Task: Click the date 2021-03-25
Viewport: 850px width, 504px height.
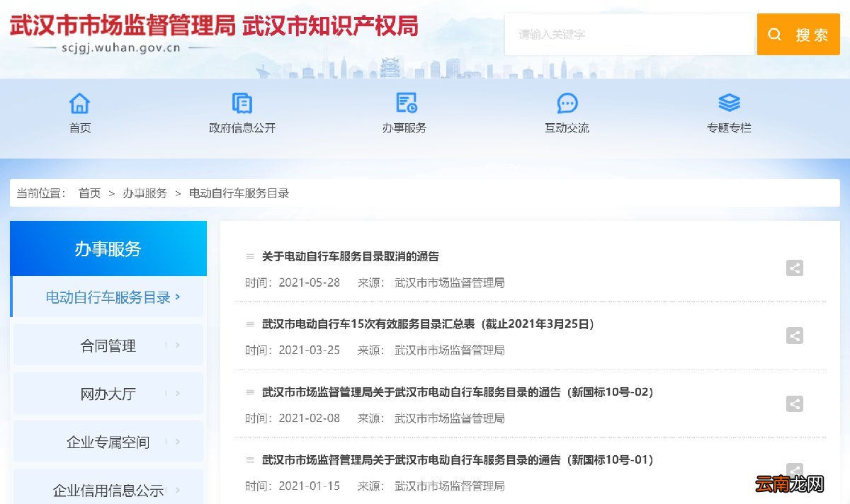Action: click(309, 350)
